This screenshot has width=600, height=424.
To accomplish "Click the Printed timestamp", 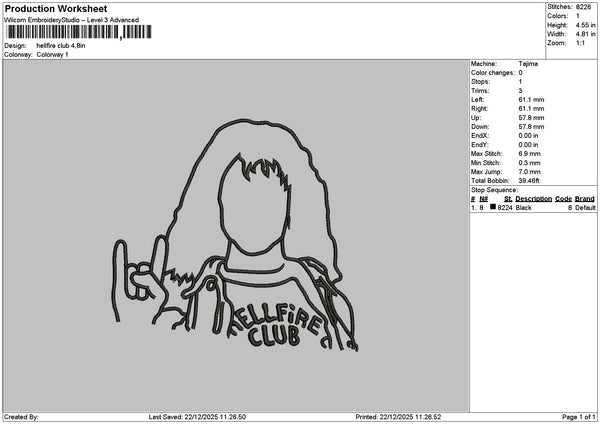I will click(x=398, y=417).
